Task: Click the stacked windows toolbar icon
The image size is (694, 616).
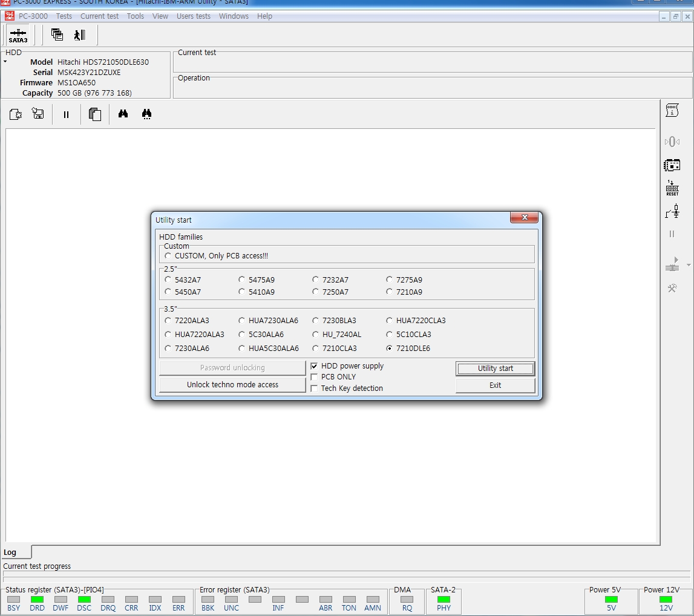Action: 57,34
